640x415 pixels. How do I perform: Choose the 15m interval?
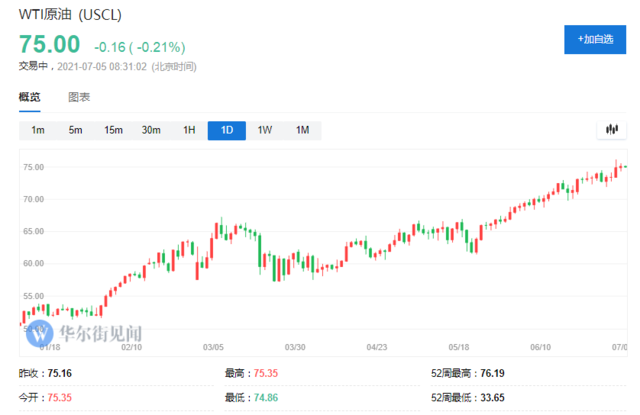click(113, 130)
